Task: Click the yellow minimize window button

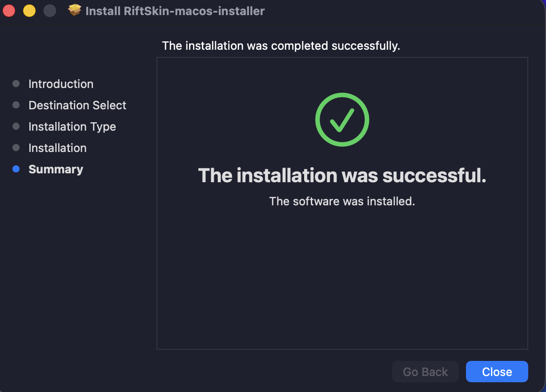Action: click(28, 10)
